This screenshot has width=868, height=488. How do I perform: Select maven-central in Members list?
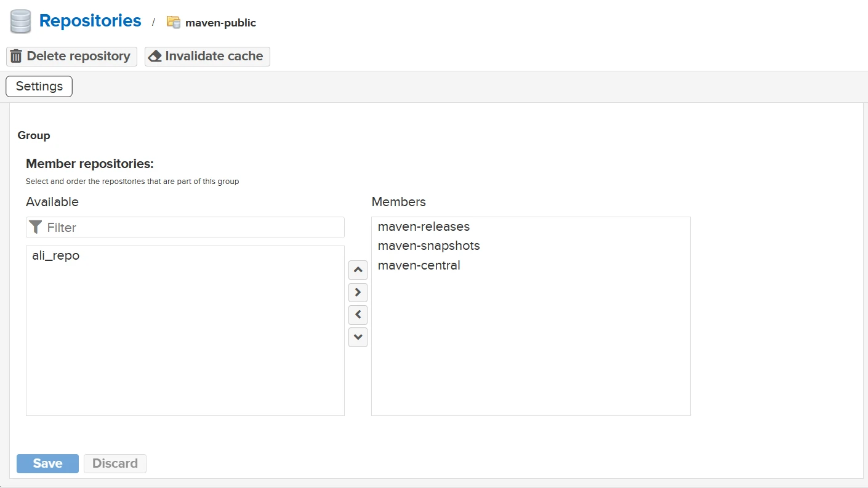pos(419,265)
